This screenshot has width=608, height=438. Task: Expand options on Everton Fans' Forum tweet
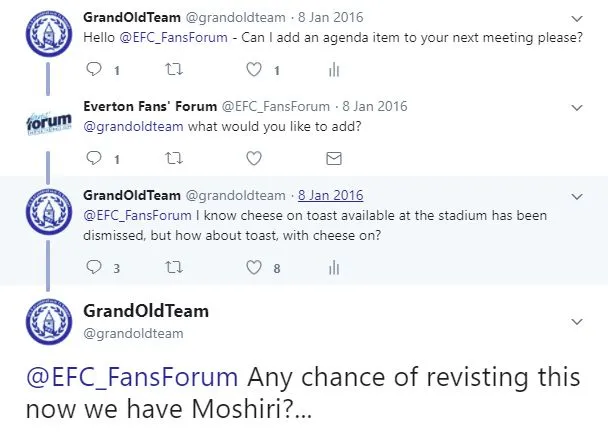tap(576, 106)
